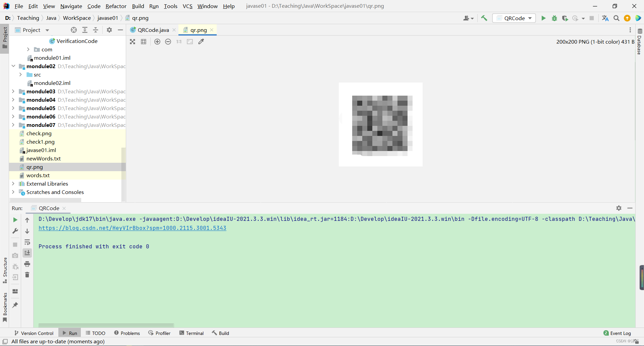The width and height of the screenshot is (644, 346).
Task: Enable Select Opened File in Project panel
Action: pos(73,30)
